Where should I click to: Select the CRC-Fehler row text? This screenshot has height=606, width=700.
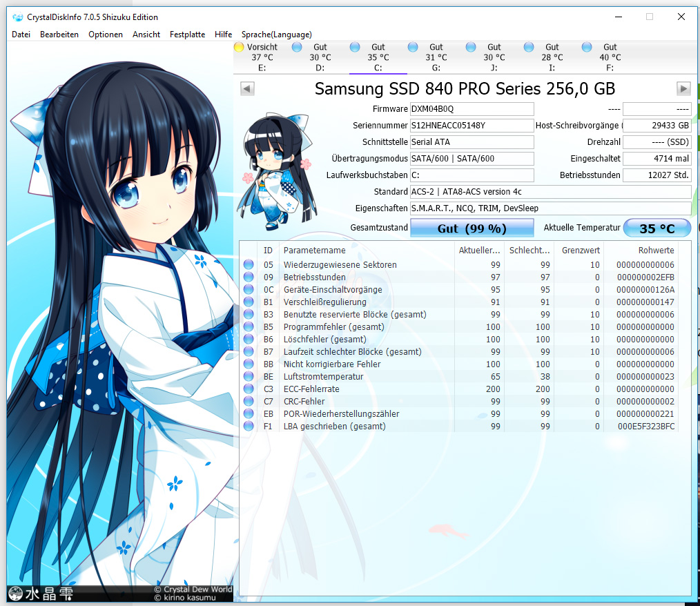click(304, 401)
